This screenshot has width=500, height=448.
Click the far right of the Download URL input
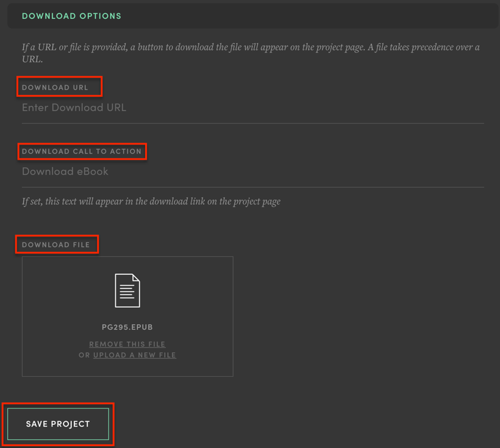pyautogui.click(x=470, y=108)
